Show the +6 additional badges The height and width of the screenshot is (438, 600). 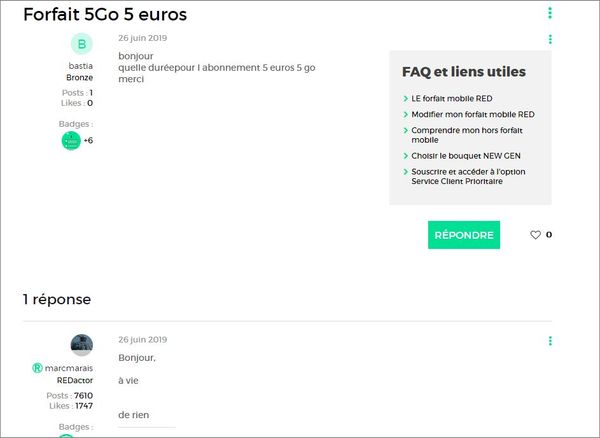[88, 140]
